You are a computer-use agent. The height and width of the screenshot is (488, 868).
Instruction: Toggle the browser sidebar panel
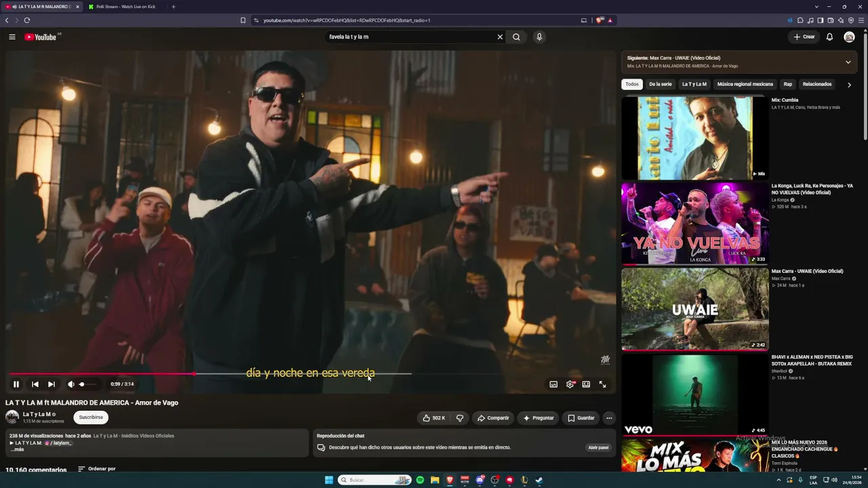(x=821, y=20)
